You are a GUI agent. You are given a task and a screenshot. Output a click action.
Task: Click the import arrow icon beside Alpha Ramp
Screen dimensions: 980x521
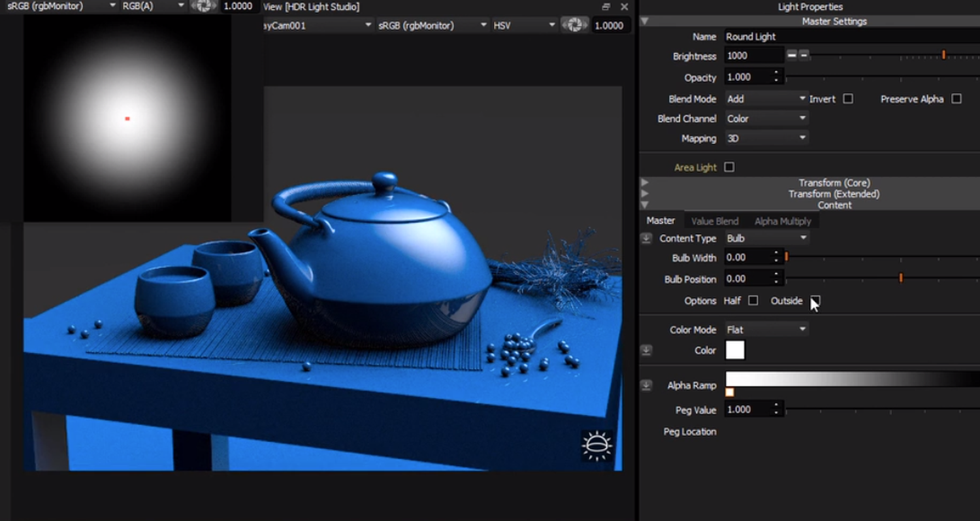[645, 386]
